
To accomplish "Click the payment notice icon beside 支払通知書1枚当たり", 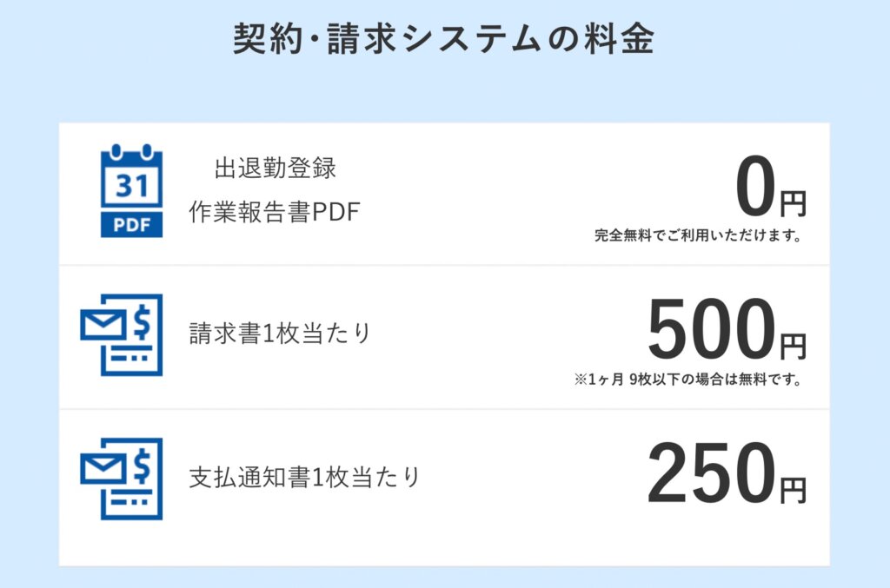I will (122, 479).
